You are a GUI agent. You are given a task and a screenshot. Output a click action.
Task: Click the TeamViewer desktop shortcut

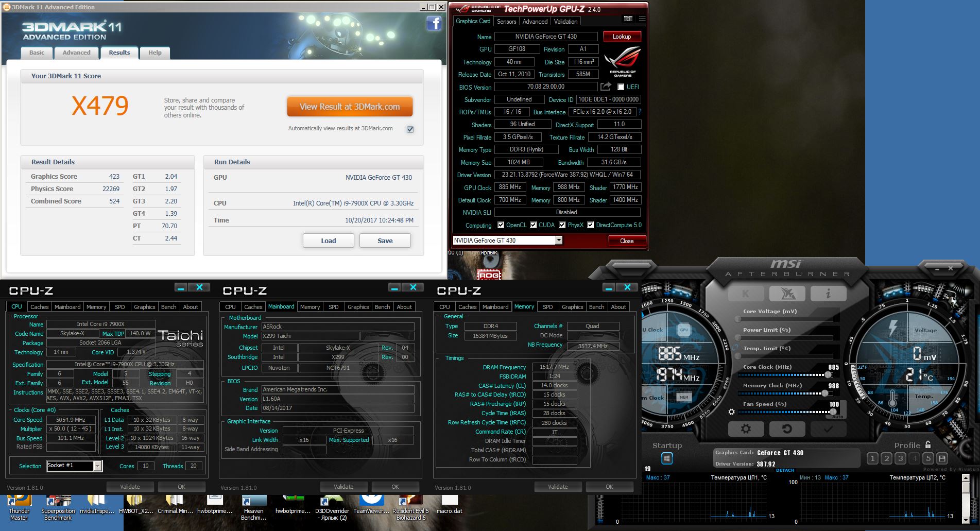coord(371,505)
